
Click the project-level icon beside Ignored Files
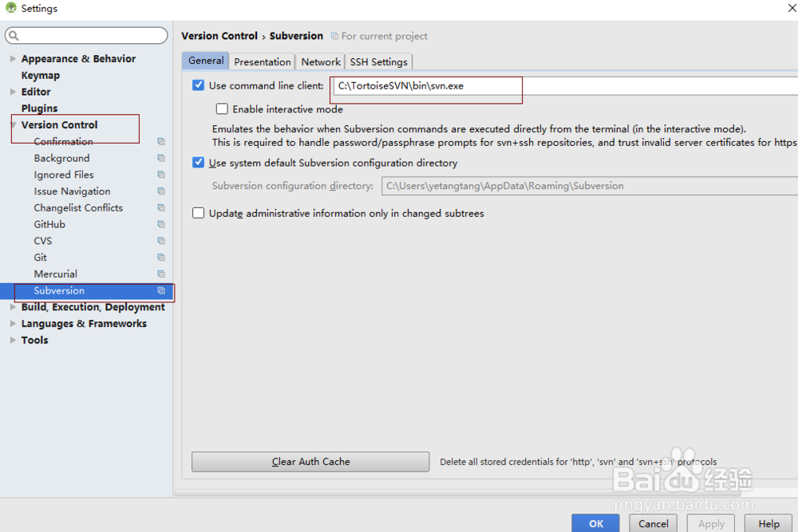(x=161, y=175)
